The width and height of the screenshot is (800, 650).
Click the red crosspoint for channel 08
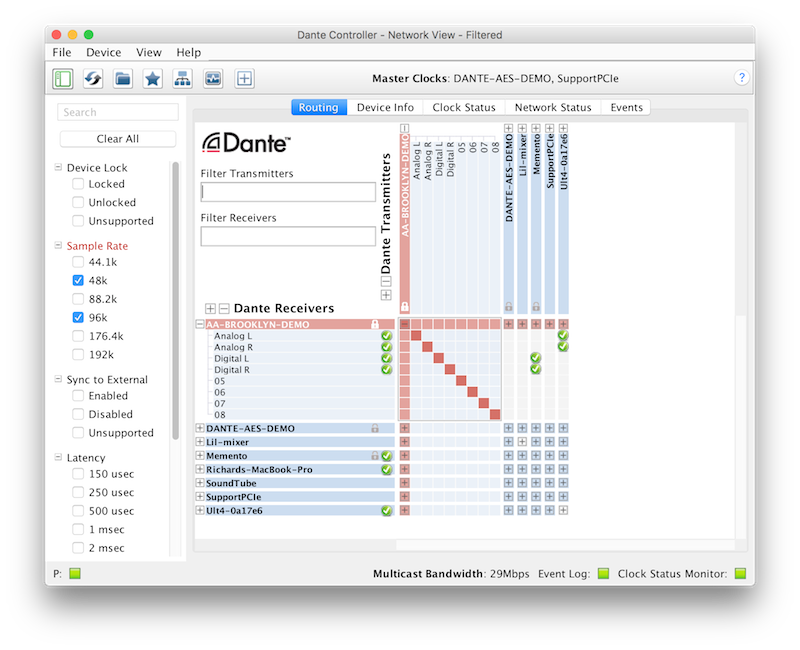coord(495,414)
